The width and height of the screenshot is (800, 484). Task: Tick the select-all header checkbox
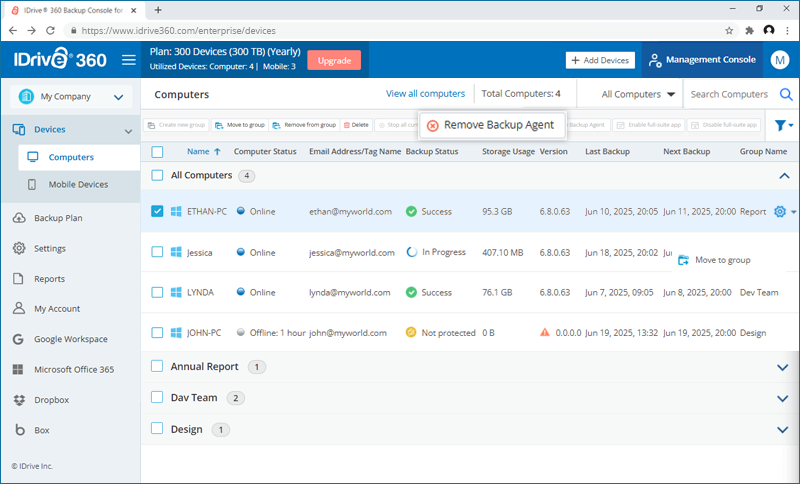(x=157, y=152)
